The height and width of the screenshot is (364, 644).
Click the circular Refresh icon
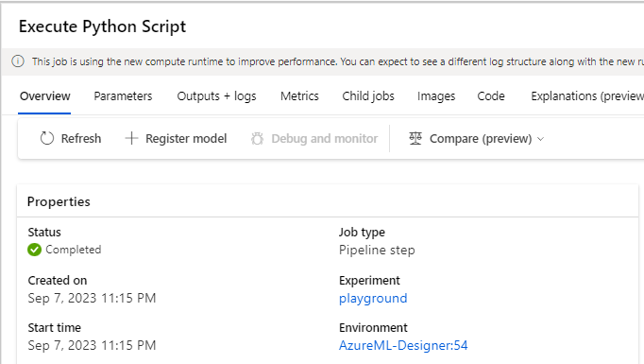click(x=47, y=139)
